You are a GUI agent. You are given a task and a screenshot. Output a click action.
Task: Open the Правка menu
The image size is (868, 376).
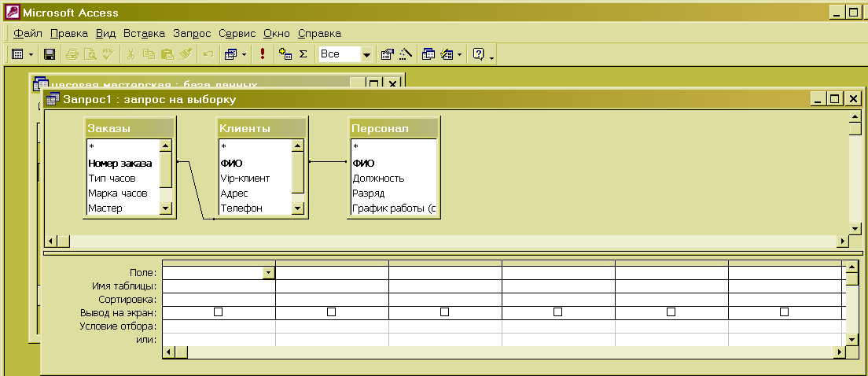click(69, 33)
